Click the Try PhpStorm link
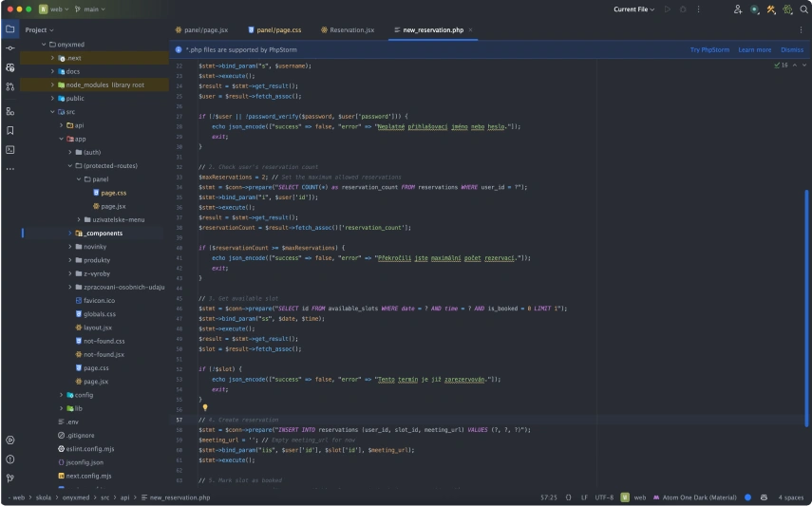This screenshot has width=812, height=506. point(708,49)
